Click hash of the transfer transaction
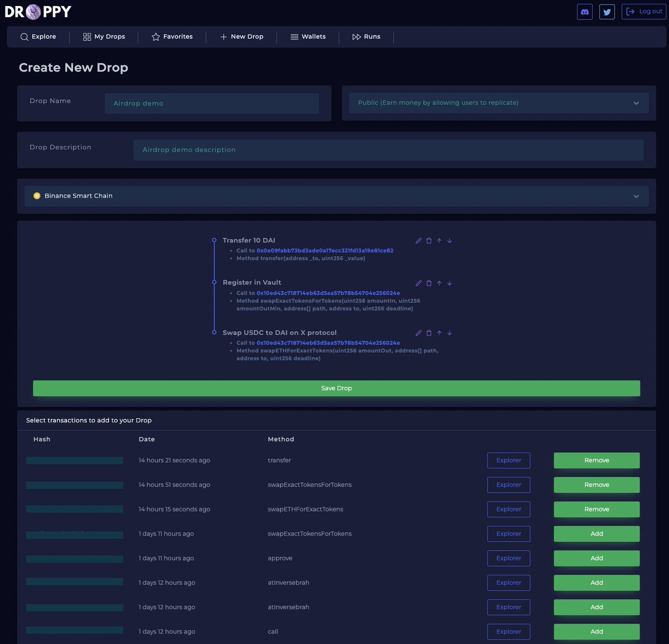669x644 pixels. coord(75,461)
